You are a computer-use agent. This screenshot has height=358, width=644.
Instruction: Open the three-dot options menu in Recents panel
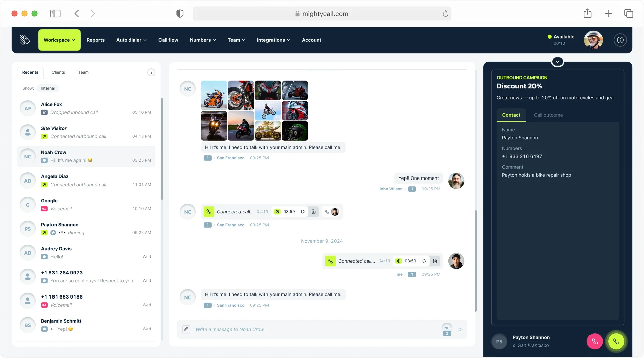[151, 72]
